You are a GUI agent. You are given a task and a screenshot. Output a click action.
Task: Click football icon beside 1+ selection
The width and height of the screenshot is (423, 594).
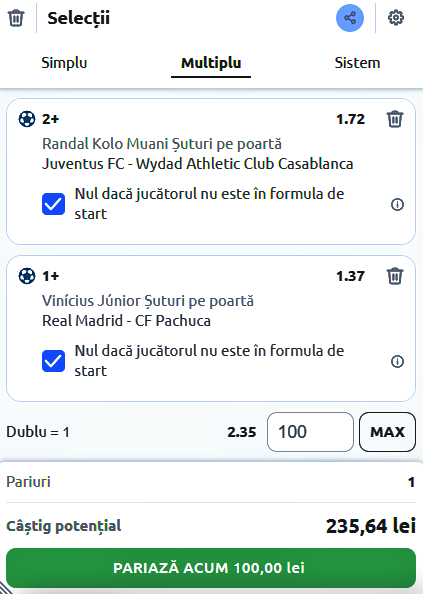27,276
